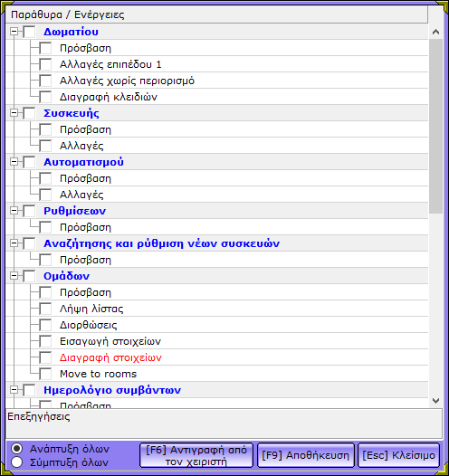Check Αλλαγές under Συσκευής
The width and height of the screenshot is (449, 476).
click(45, 146)
